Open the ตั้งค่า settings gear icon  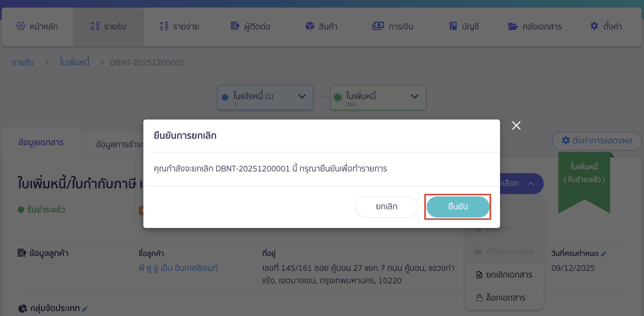coord(594,26)
